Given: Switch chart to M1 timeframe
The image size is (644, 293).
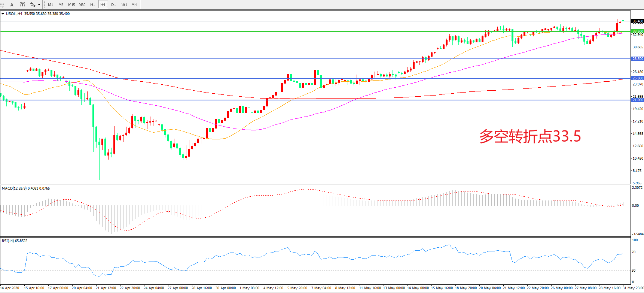Looking at the screenshot, I should [x=51, y=4].
